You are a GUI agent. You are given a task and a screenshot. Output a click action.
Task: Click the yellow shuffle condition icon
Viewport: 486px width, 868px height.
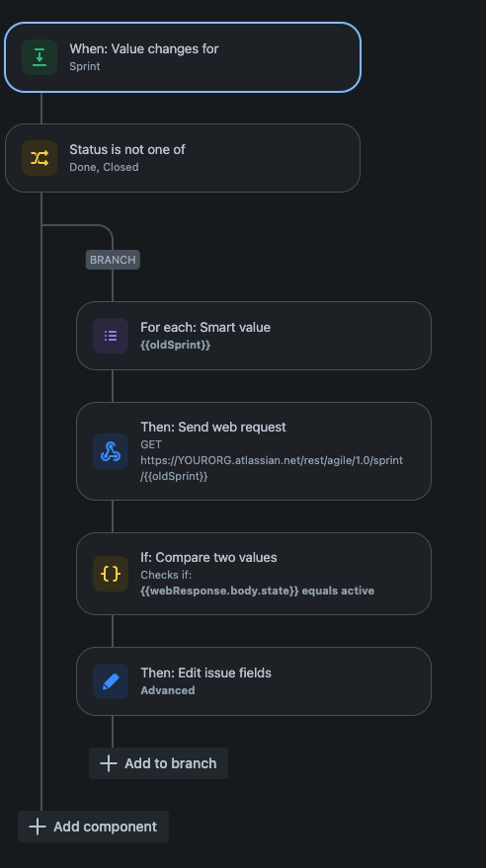(x=40, y=158)
